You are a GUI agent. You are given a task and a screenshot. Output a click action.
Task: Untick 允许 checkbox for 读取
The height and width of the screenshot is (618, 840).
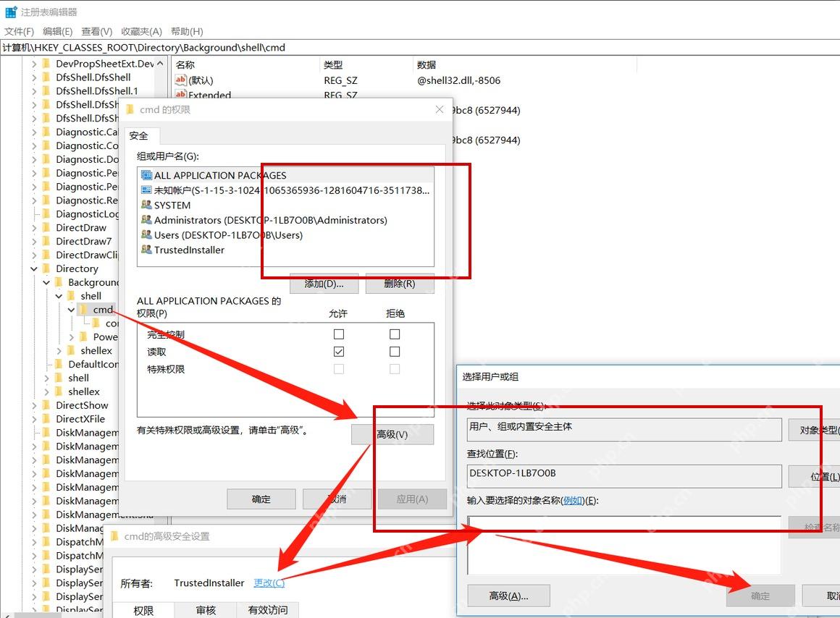click(339, 352)
